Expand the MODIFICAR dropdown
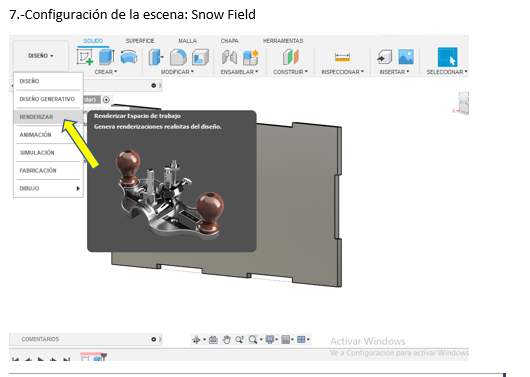Viewport: 530px width, 377px height. click(177, 72)
